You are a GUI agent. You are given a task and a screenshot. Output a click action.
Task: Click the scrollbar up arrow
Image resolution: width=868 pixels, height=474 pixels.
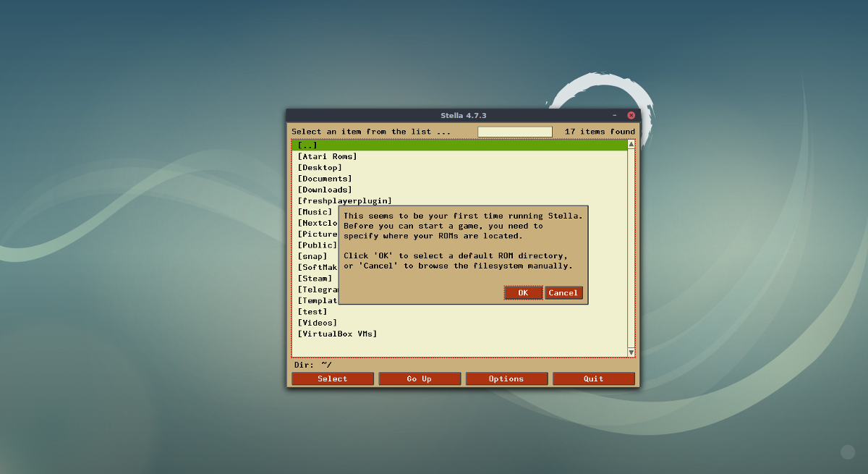[x=630, y=144]
